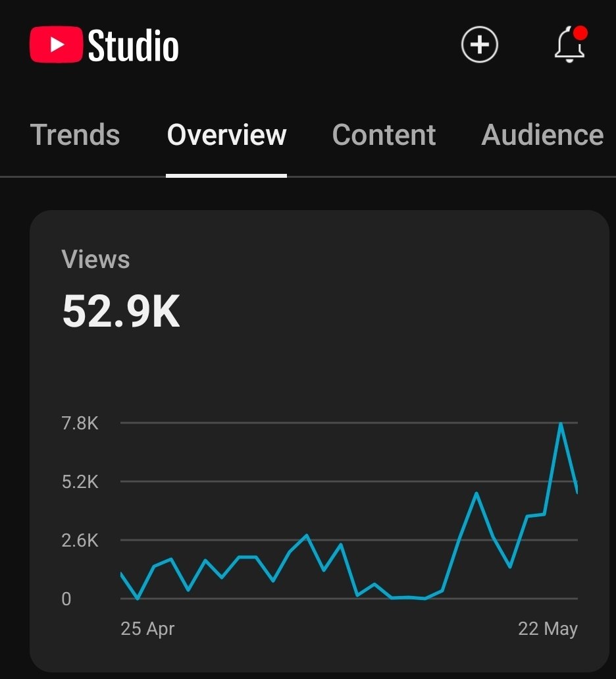Switch to the Audience tab
The width and height of the screenshot is (616, 679).
click(542, 135)
